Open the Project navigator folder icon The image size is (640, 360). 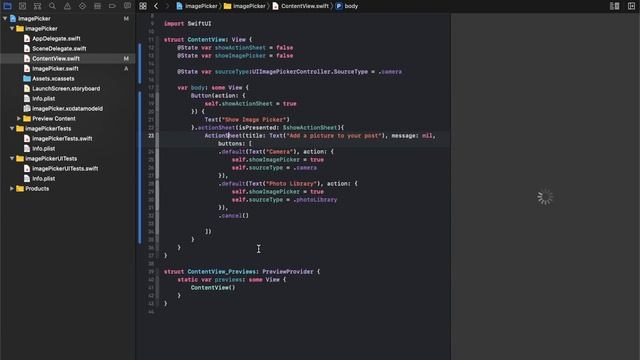click(x=7, y=6)
